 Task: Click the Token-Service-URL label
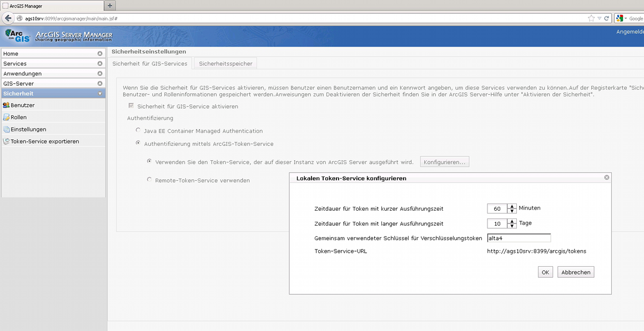(x=340, y=251)
